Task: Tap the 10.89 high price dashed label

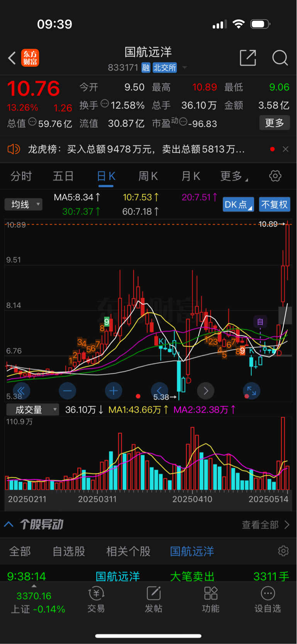Action: click(x=272, y=224)
